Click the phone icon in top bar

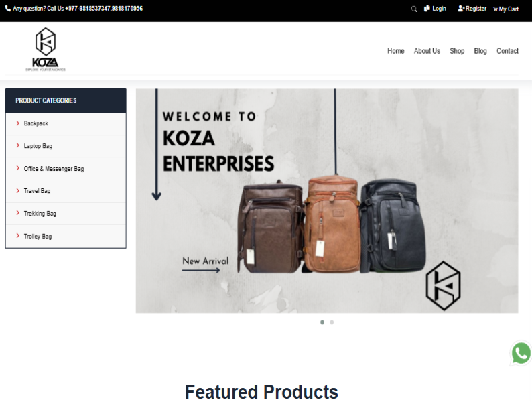tap(8, 9)
